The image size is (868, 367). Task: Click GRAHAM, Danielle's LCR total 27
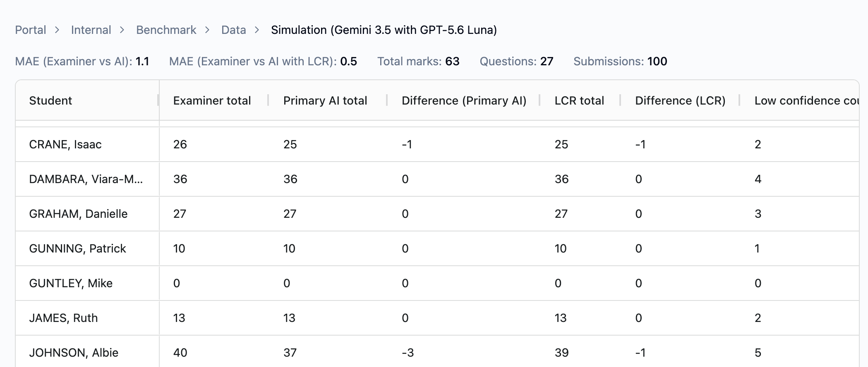pos(561,214)
